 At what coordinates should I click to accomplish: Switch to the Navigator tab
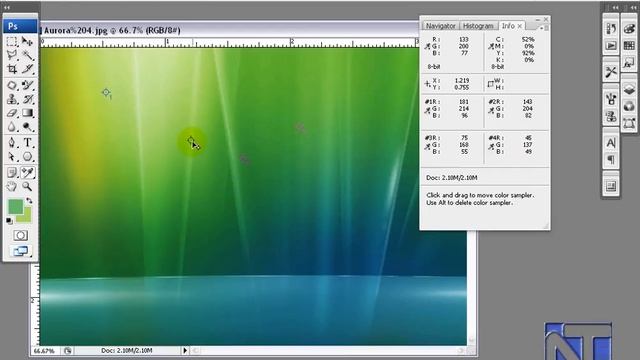(x=440, y=26)
